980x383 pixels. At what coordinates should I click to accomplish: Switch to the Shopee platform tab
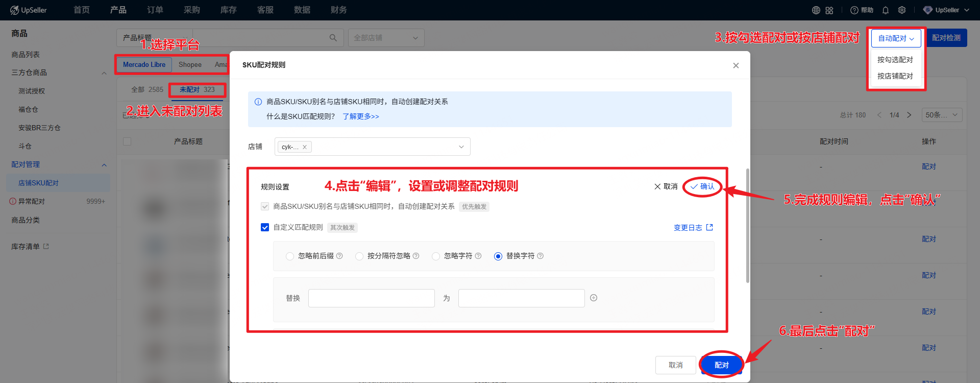pos(190,65)
